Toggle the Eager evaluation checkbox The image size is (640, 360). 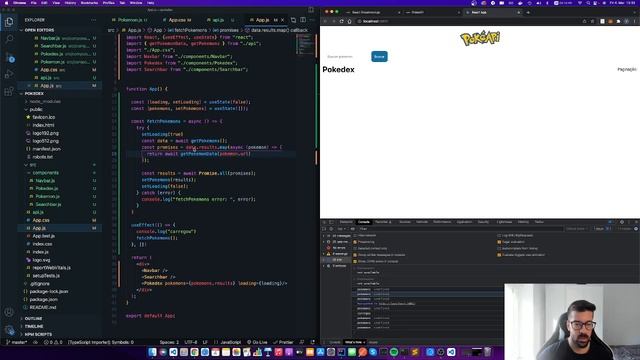click(x=499, y=242)
